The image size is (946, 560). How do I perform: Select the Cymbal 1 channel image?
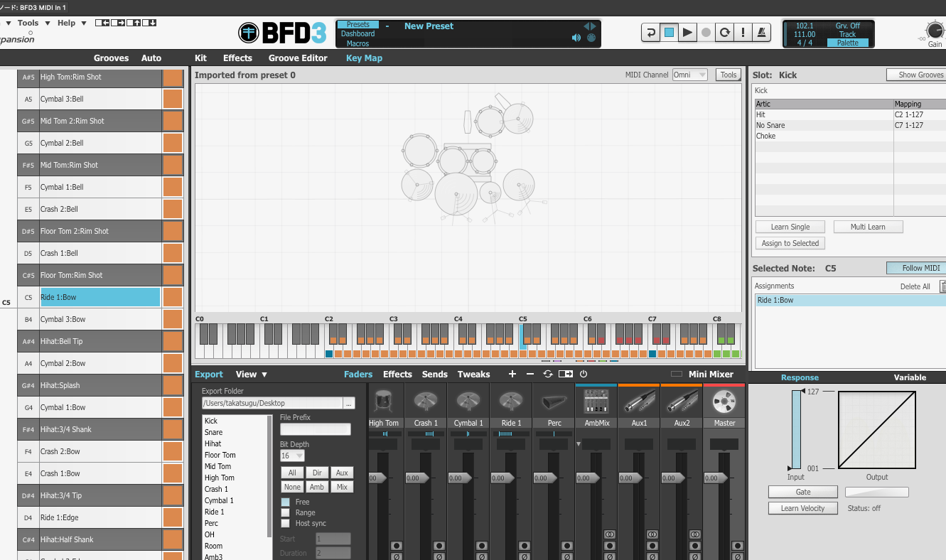point(468,402)
